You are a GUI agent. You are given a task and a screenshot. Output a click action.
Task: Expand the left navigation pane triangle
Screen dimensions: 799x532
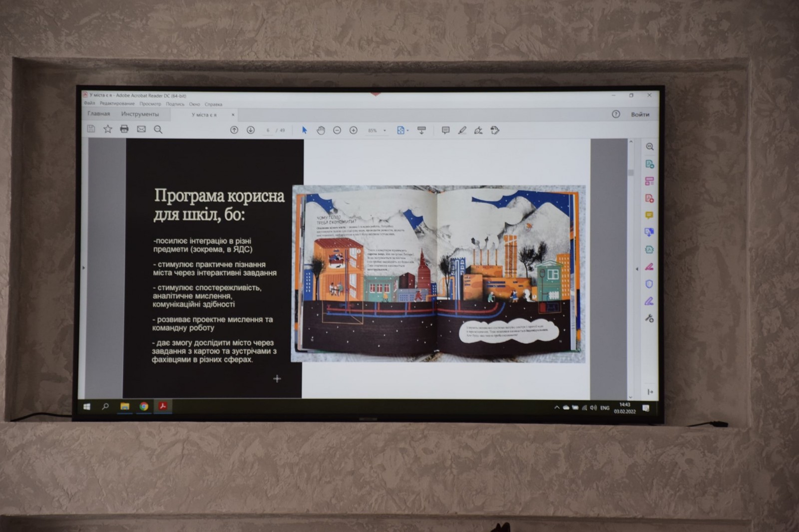(x=83, y=268)
